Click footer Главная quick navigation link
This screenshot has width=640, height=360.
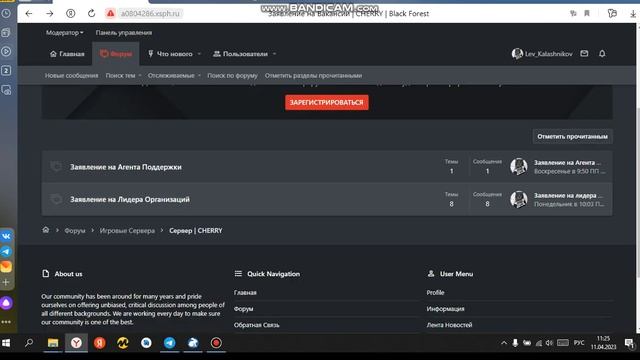245,293
